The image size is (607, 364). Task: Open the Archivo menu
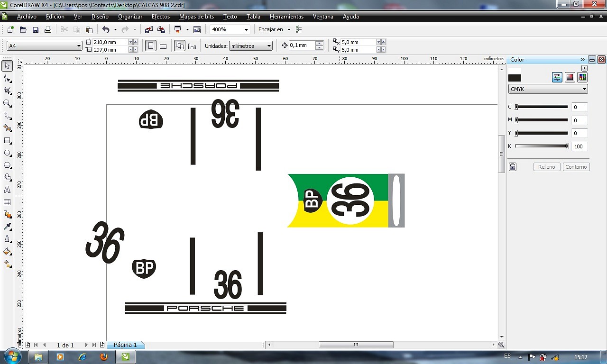(27, 17)
